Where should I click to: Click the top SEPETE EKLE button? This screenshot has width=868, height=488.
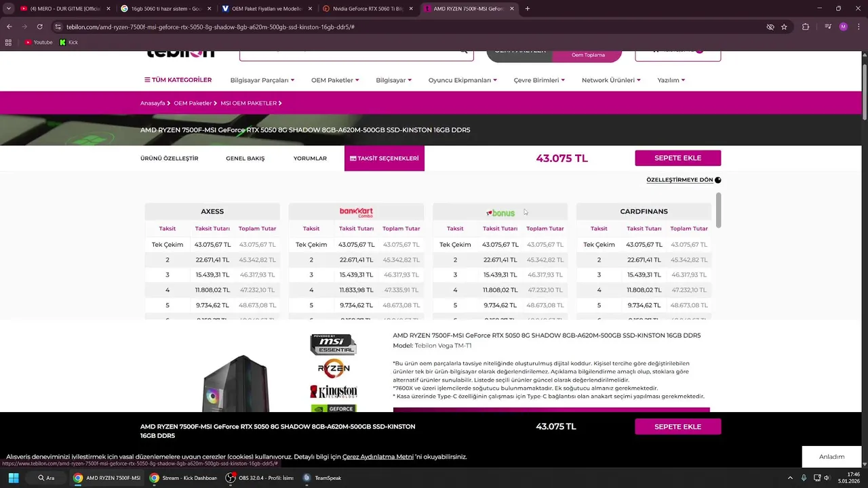coord(677,158)
